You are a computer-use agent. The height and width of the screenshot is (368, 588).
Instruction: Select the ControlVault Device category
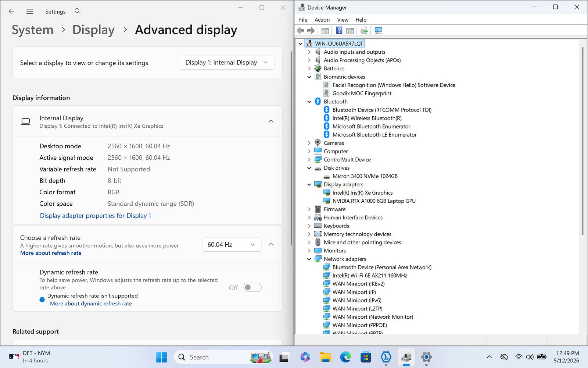347,160
